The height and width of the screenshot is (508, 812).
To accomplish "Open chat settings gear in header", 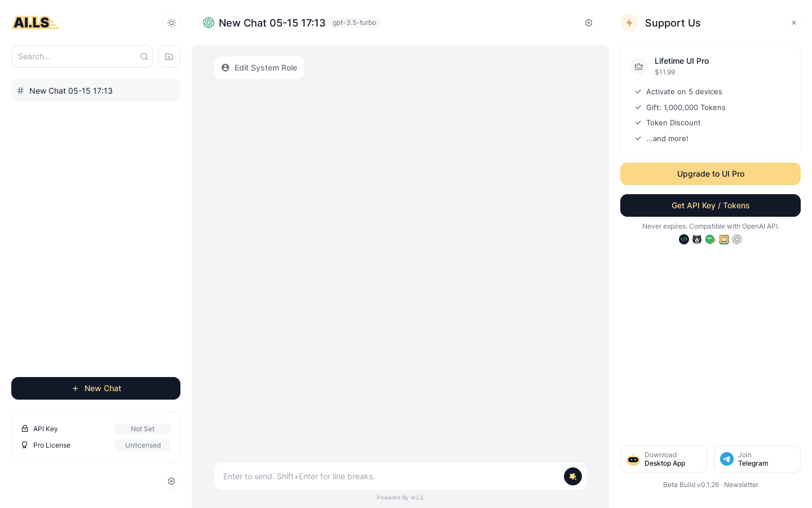I will point(589,23).
